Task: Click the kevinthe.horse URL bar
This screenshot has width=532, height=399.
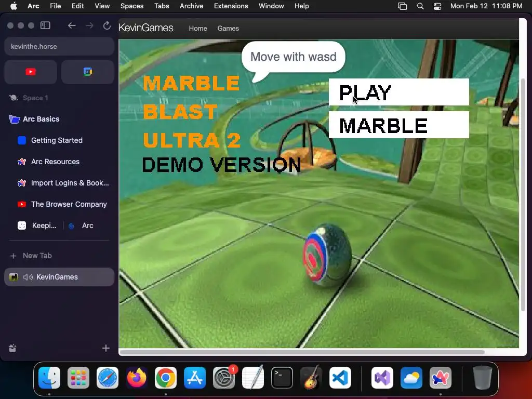Action: 59,46
